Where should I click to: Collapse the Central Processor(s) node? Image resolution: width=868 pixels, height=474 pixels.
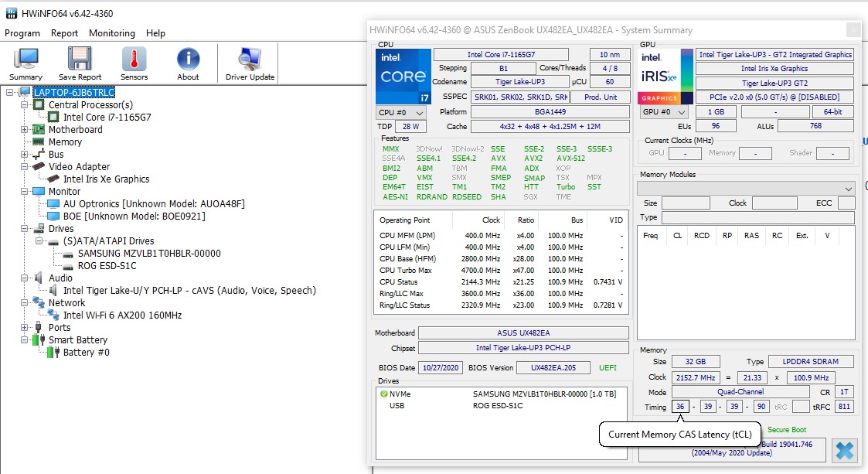tap(25, 104)
